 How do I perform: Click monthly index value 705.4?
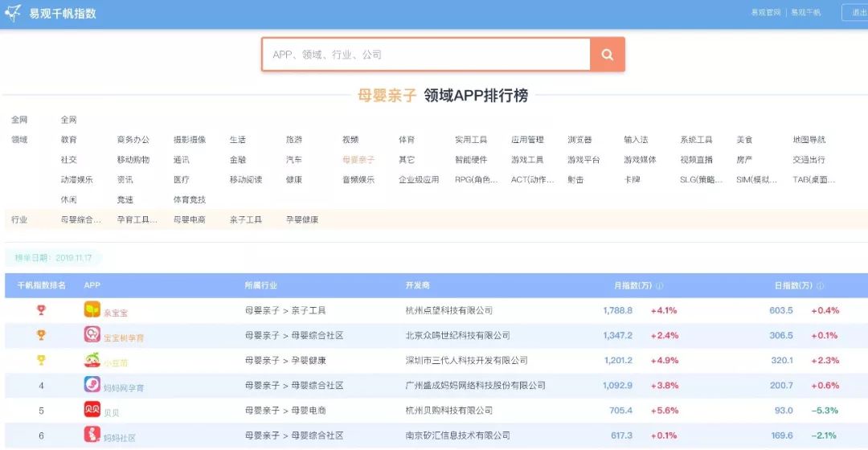[x=620, y=410]
